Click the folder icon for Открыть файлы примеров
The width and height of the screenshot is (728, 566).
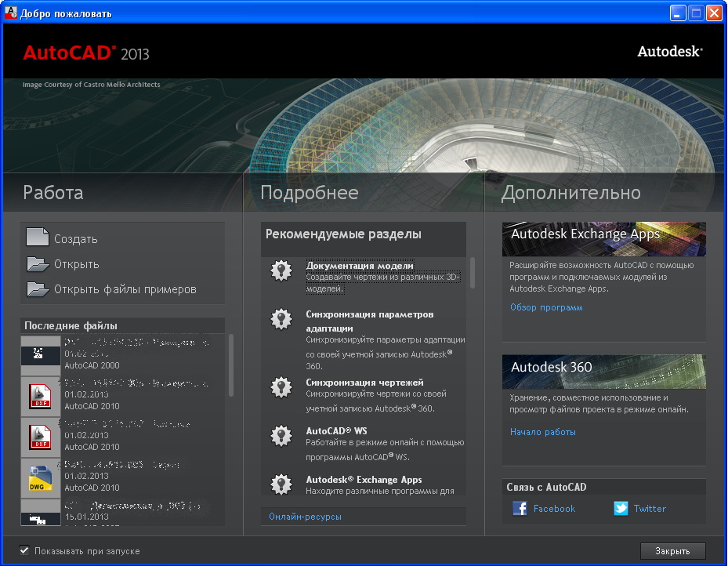click(x=38, y=288)
